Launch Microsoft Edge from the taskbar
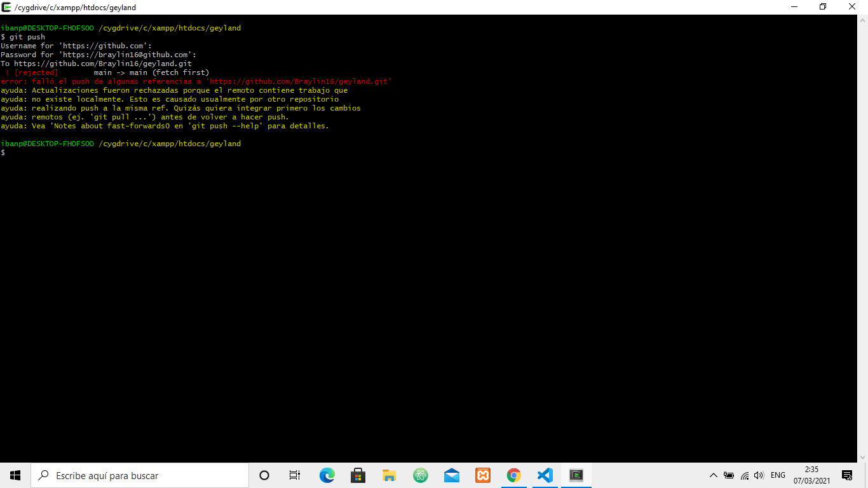 click(327, 475)
